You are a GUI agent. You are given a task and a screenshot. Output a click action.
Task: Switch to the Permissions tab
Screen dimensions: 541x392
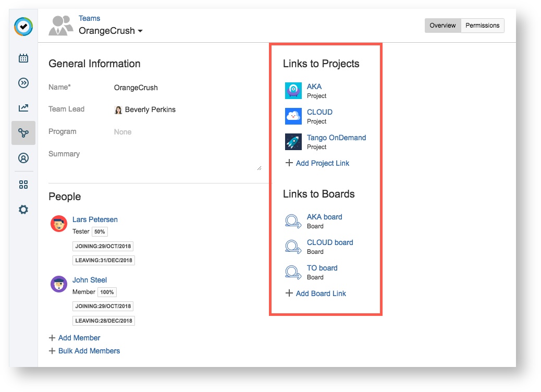[482, 26]
